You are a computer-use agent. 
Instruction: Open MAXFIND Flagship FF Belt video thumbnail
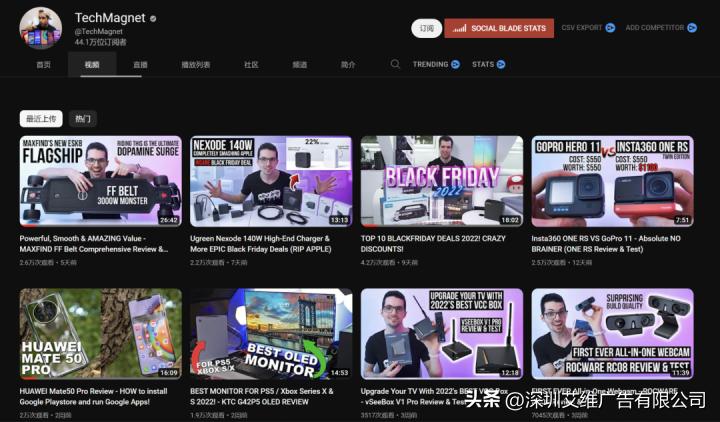click(x=101, y=181)
